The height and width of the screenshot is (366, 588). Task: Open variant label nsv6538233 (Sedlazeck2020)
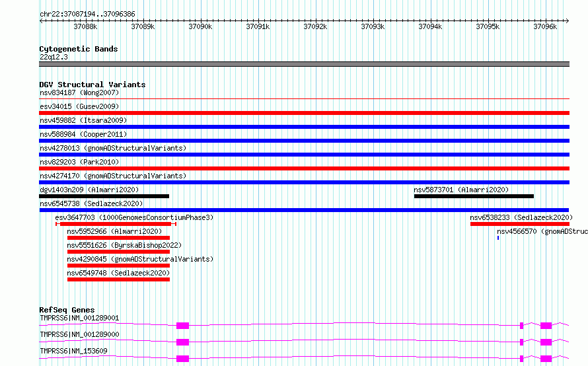coord(521,217)
